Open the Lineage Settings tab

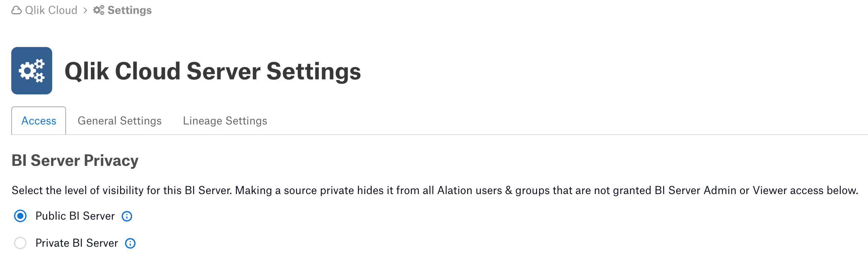point(225,121)
